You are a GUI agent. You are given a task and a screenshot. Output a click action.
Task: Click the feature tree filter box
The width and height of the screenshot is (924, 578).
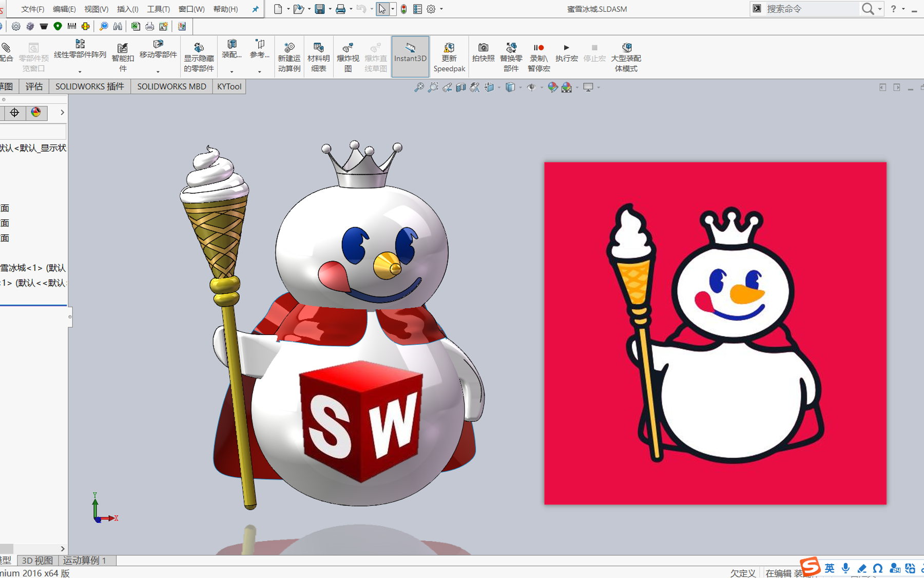(x=33, y=131)
